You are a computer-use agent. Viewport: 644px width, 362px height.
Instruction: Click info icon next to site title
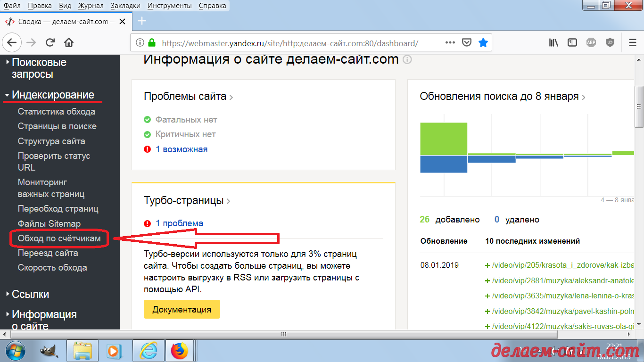[407, 60]
